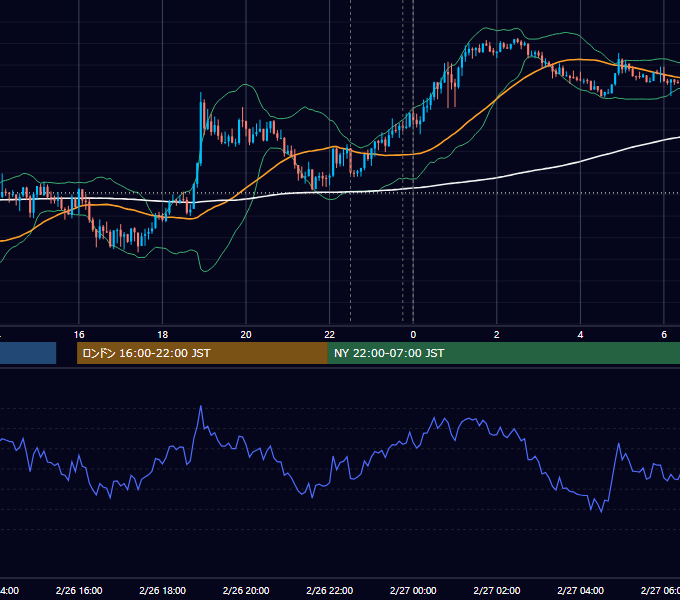Click the 2/26 16:00 time label

79,590
